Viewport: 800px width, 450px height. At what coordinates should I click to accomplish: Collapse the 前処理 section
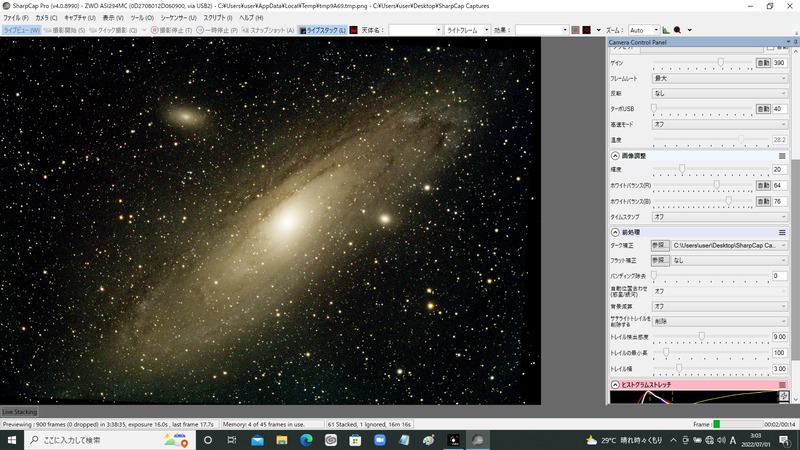(x=615, y=232)
